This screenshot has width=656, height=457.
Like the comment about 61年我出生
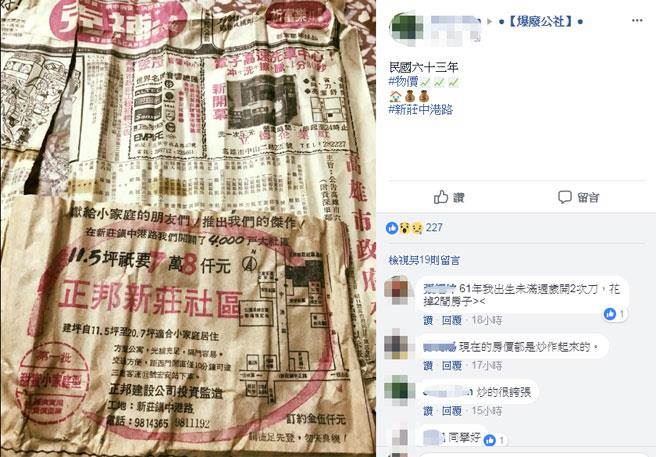(428, 321)
